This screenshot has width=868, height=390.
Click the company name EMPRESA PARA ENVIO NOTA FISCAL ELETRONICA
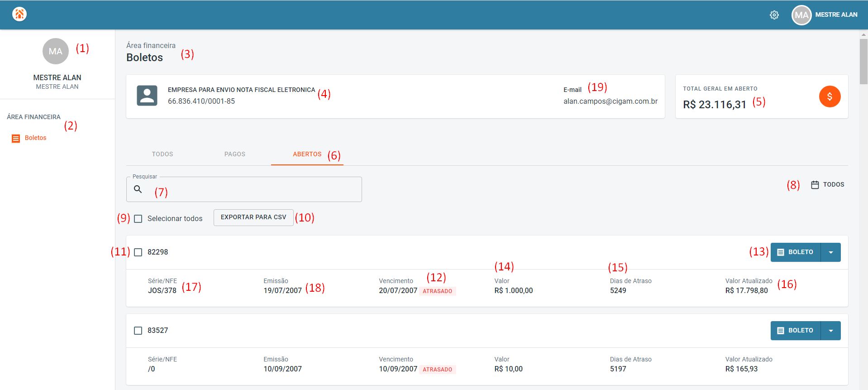(242, 90)
